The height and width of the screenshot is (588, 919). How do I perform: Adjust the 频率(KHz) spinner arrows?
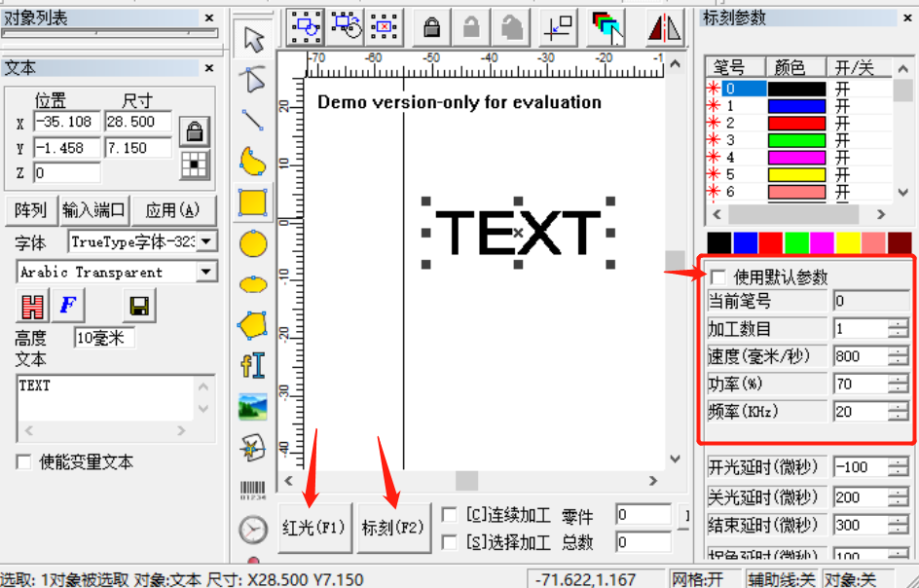pyautogui.click(x=898, y=412)
